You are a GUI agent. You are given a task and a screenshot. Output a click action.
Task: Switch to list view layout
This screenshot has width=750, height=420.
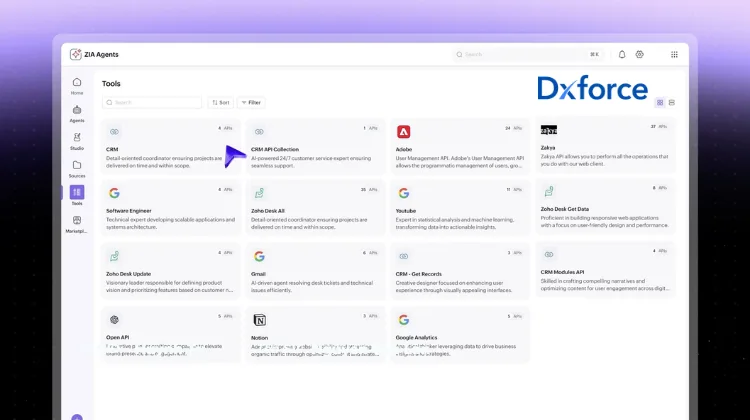(x=672, y=102)
